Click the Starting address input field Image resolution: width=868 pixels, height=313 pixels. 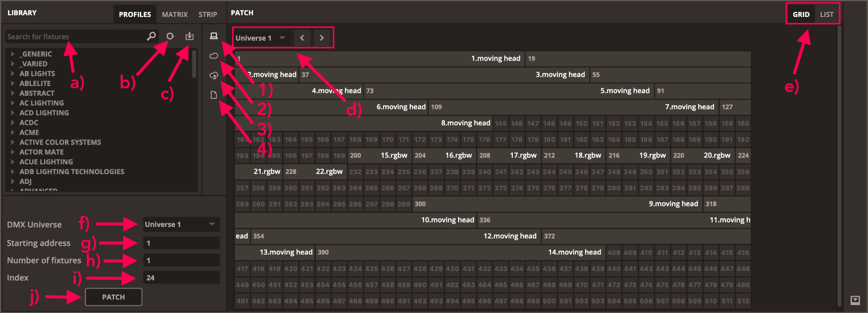click(181, 243)
